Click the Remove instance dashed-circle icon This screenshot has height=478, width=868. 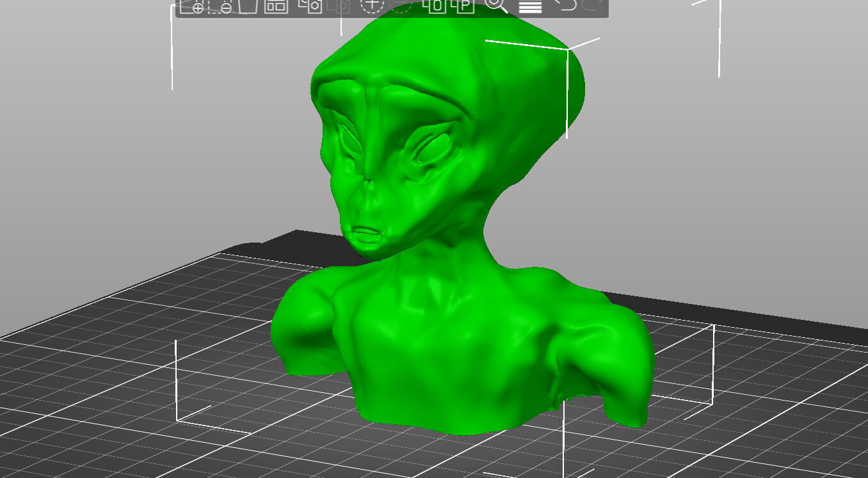[x=400, y=6]
